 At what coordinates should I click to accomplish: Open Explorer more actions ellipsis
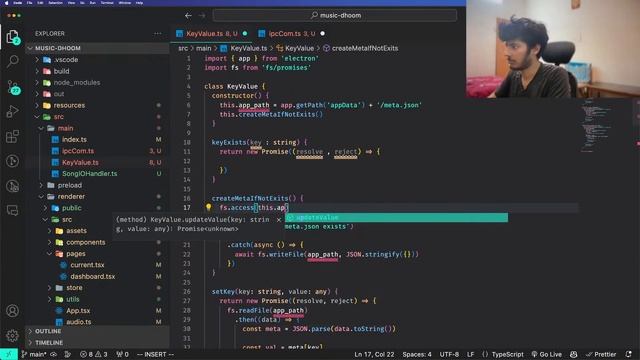tap(158, 33)
